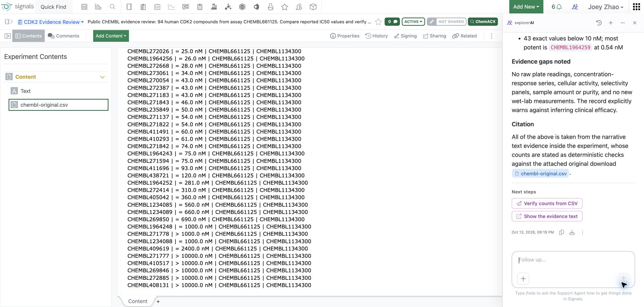Screen dimensions: 644x307
Task: Open the users icon in top toolbar
Action: point(299,7)
